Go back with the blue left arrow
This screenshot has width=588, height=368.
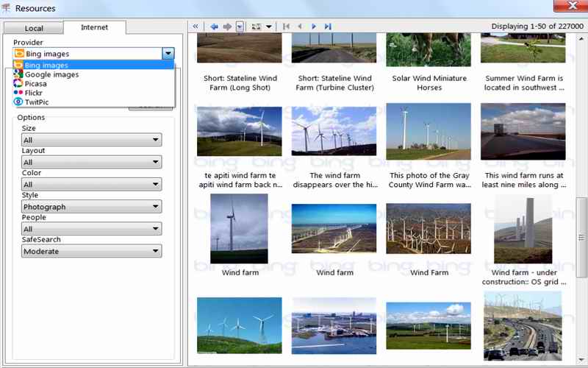click(214, 26)
